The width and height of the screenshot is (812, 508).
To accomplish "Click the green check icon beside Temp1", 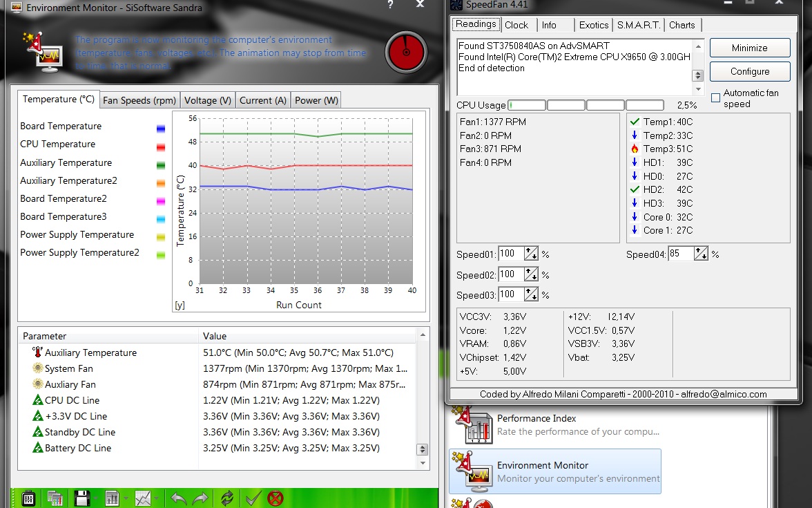I will click(635, 122).
